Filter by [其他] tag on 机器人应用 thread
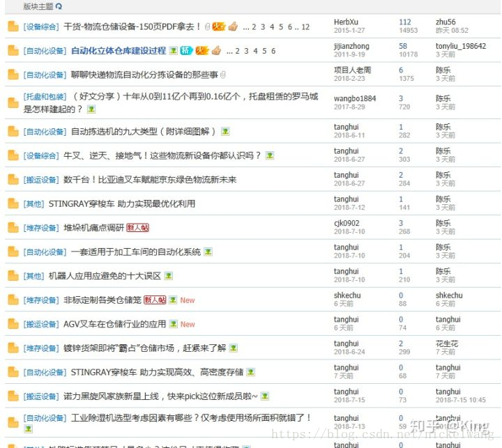Viewport: 502px width, 448px height. [33, 276]
